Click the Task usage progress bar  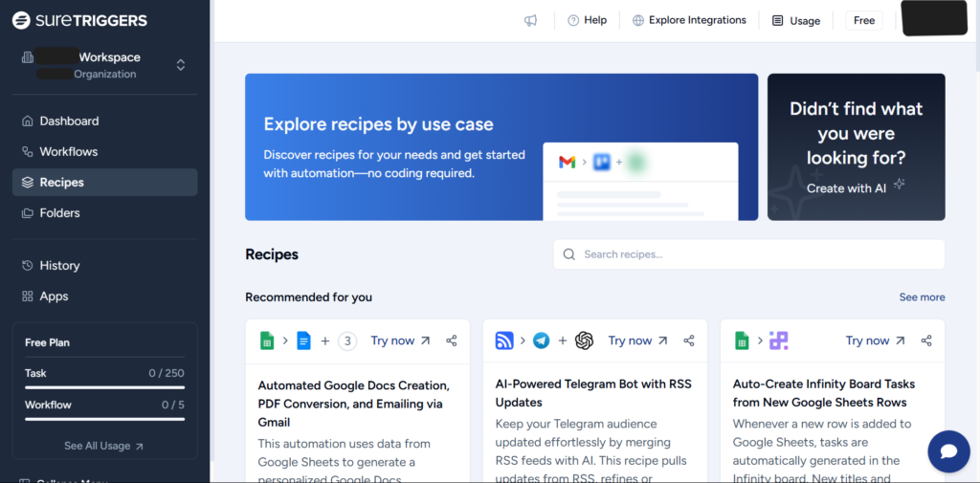[105, 388]
